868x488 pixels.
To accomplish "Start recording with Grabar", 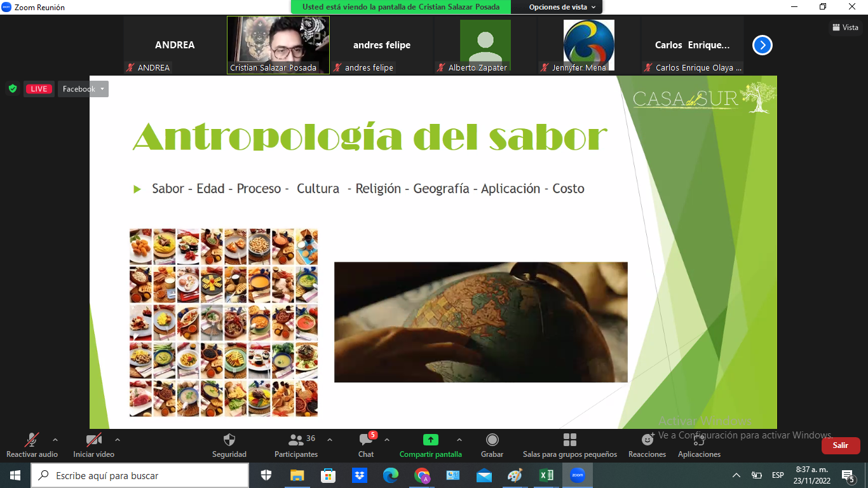I will click(492, 445).
